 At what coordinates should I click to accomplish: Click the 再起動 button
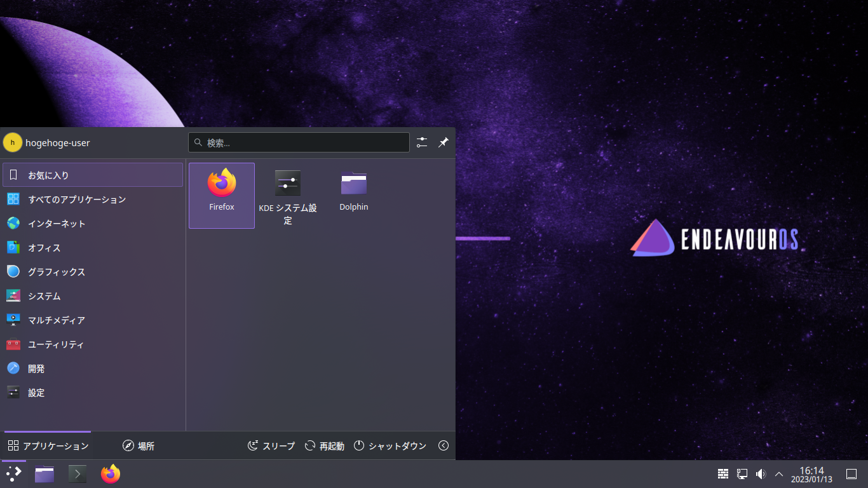(x=324, y=445)
